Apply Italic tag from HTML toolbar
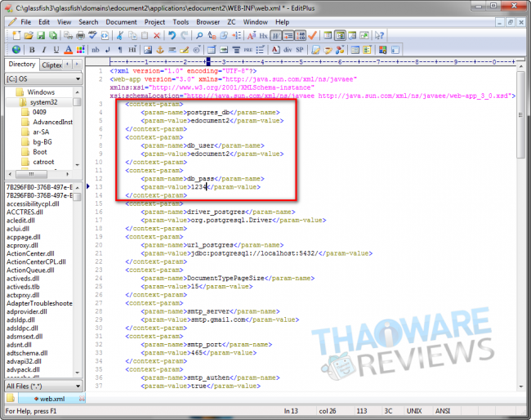 click(44, 50)
